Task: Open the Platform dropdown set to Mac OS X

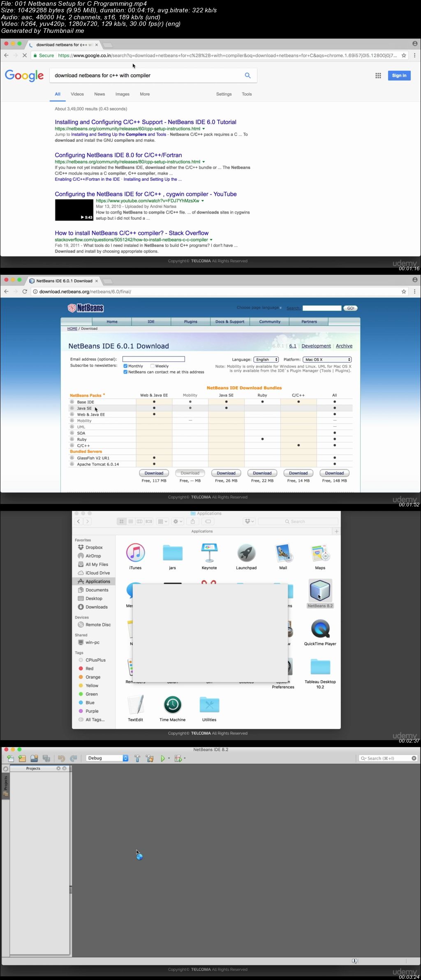Action: tap(327, 360)
